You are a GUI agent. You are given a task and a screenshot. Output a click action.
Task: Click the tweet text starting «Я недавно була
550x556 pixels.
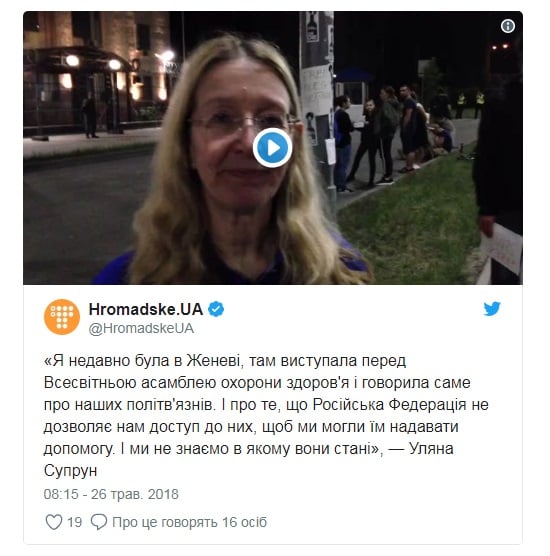tap(266, 416)
